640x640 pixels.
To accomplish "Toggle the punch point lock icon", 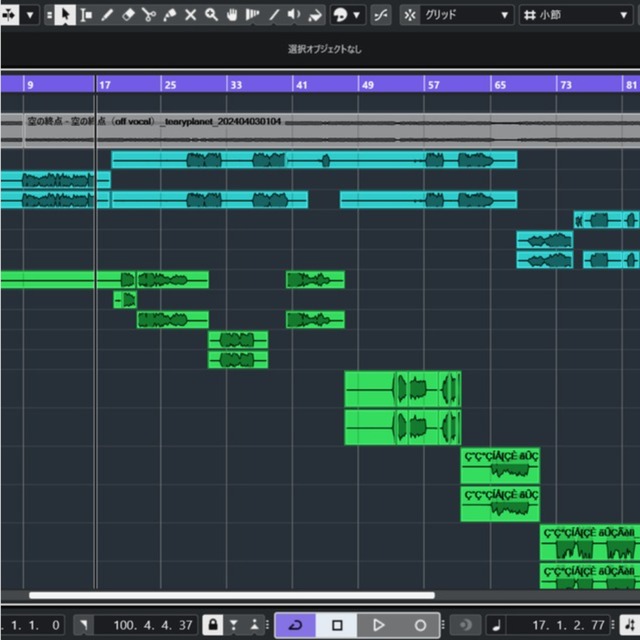I will coord(211,625).
